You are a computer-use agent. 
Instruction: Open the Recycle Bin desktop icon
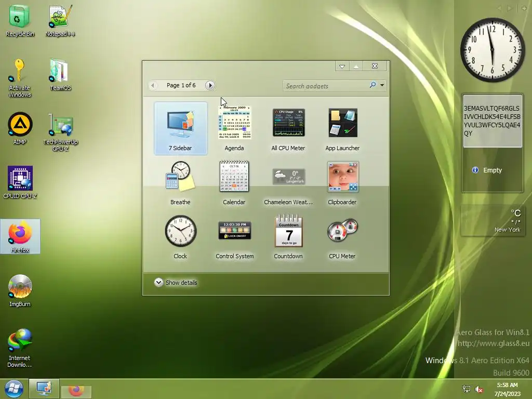pyautogui.click(x=20, y=21)
